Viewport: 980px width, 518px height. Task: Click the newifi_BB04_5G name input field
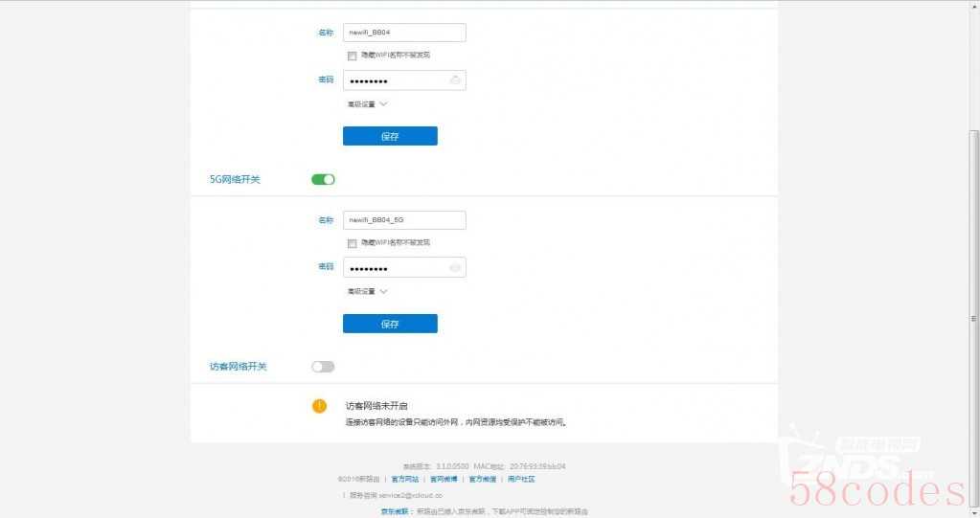pos(404,220)
